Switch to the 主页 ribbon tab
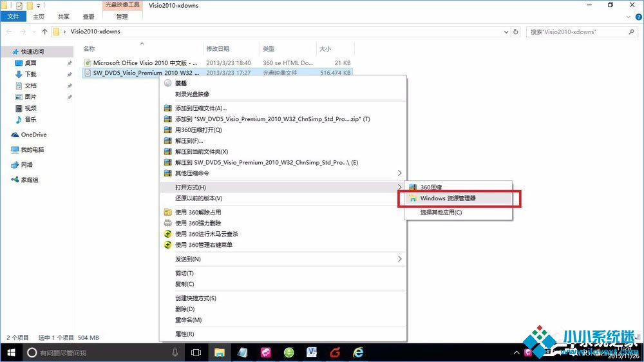The height and width of the screenshot is (362, 644). click(39, 17)
